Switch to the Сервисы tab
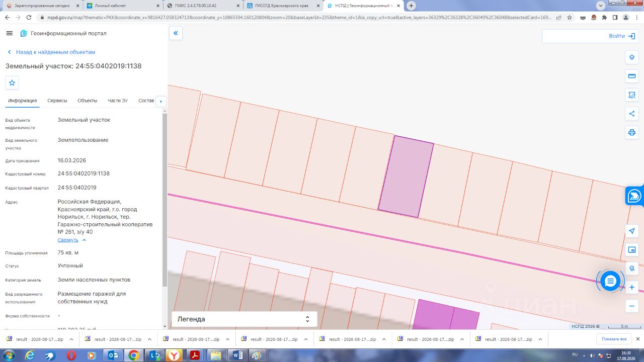Image resolution: width=644 pixels, height=362 pixels. tap(57, 101)
